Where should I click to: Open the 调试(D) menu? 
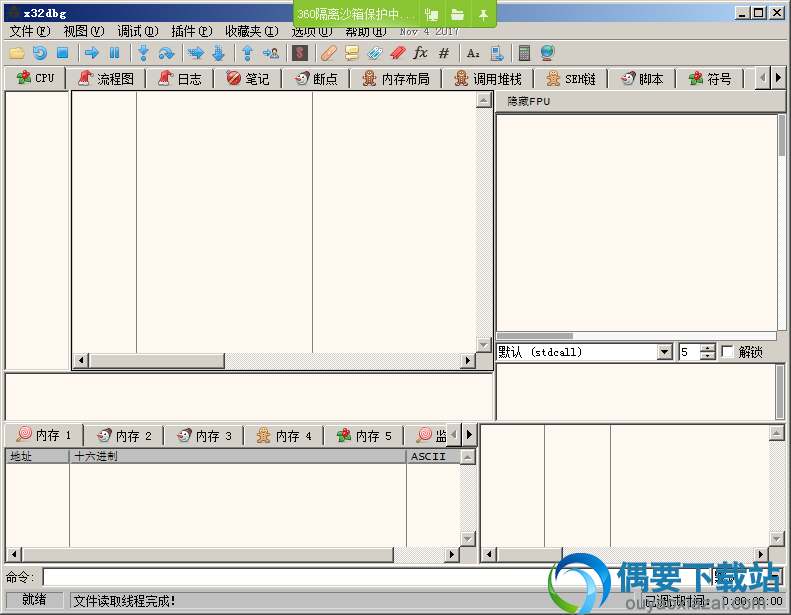(x=138, y=31)
